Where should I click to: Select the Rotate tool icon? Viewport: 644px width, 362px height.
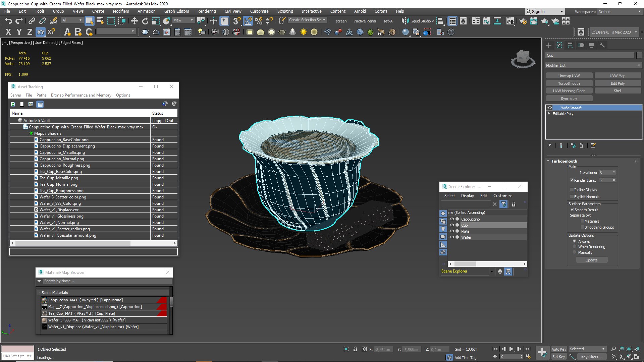145,21
